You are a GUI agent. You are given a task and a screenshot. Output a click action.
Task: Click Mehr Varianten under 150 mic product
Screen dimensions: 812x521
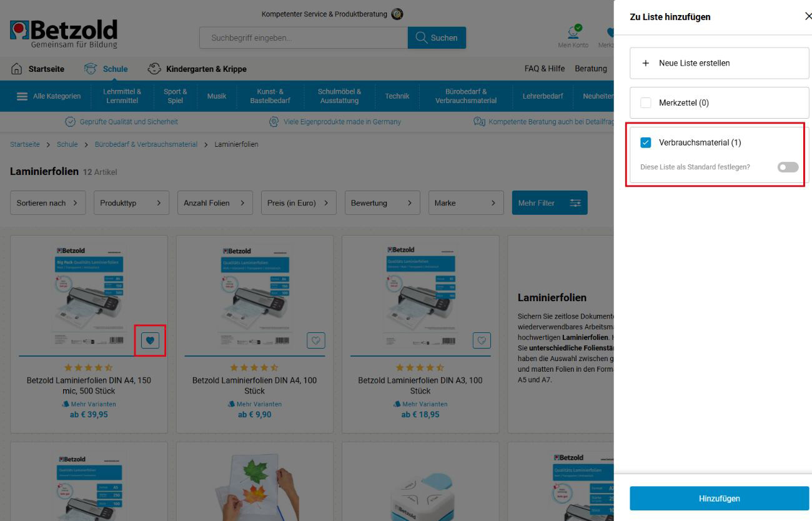click(89, 404)
